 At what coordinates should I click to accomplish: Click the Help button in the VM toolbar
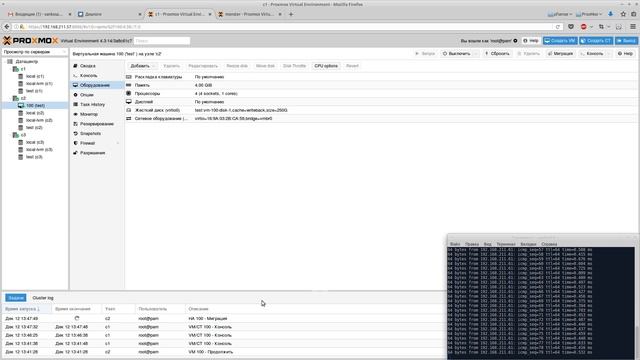point(625,53)
